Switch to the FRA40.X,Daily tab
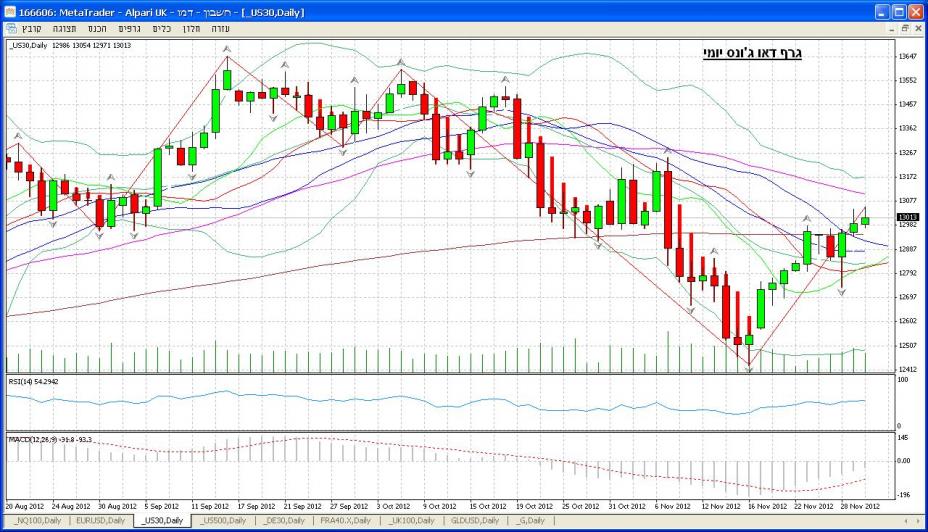The width and height of the screenshot is (928, 532). tap(345, 521)
